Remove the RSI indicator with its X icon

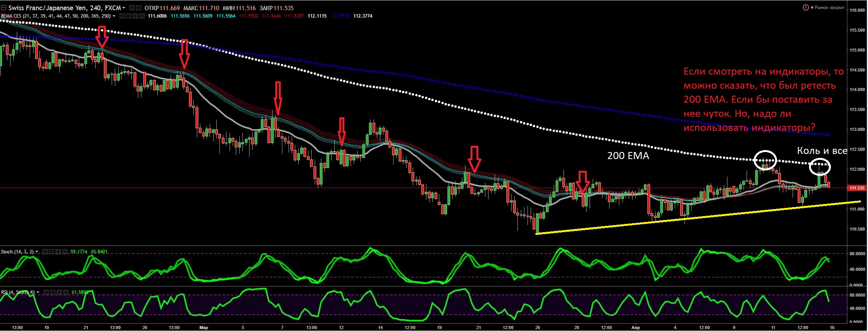click(x=66, y=292)
